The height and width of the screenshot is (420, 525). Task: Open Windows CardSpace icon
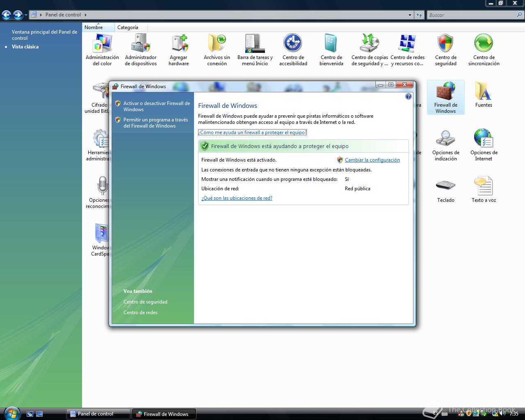click(100, 240)
